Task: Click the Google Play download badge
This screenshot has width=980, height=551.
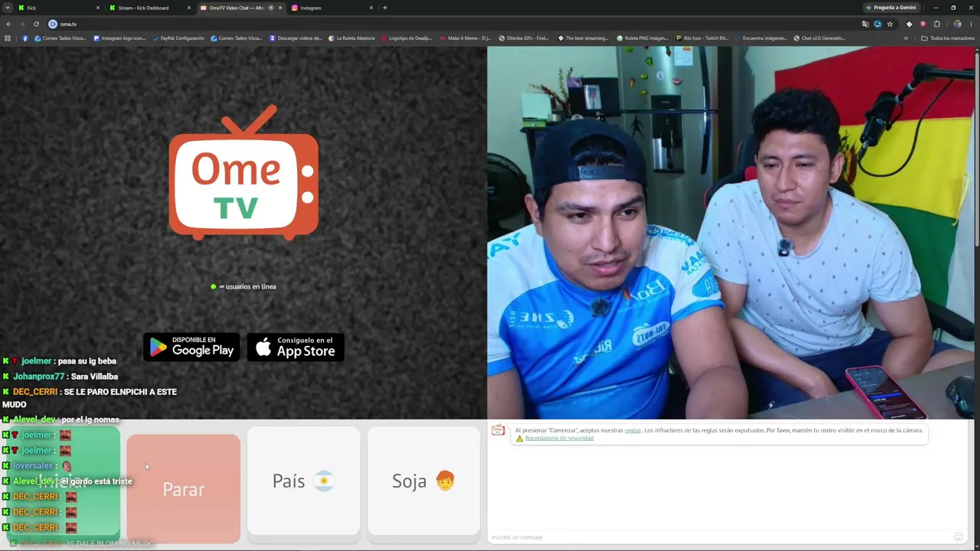Action: [x=191, y=347]
